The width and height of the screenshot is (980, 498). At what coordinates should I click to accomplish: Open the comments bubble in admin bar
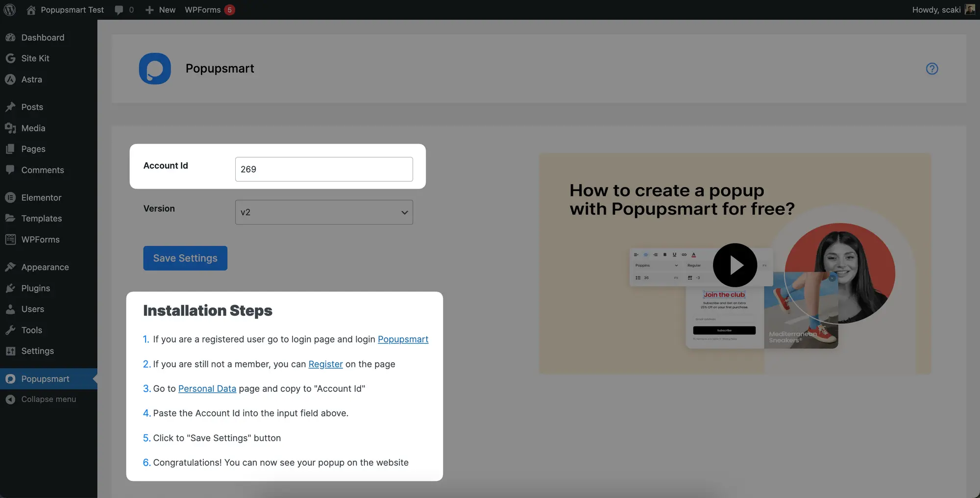pos(119,10)
